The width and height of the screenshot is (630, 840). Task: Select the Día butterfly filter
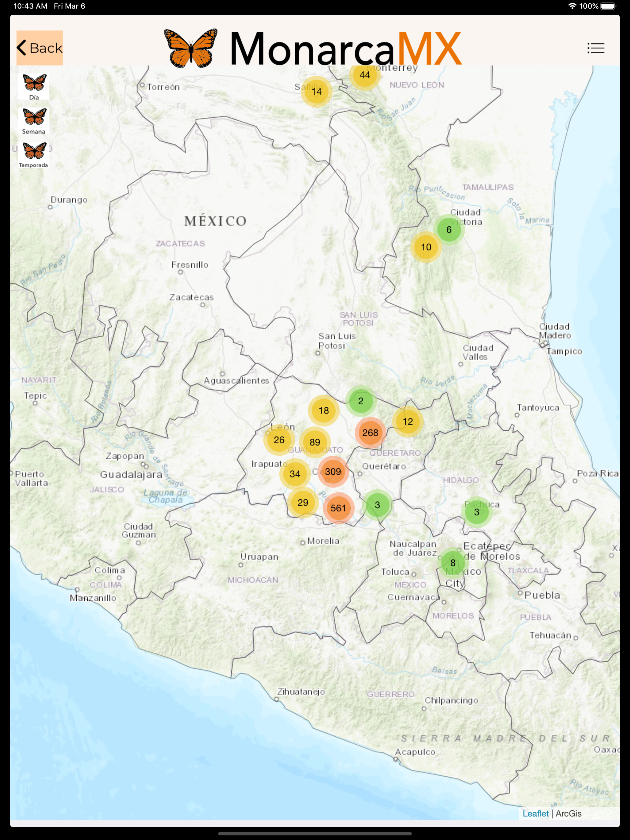click(x=34, y=87)
